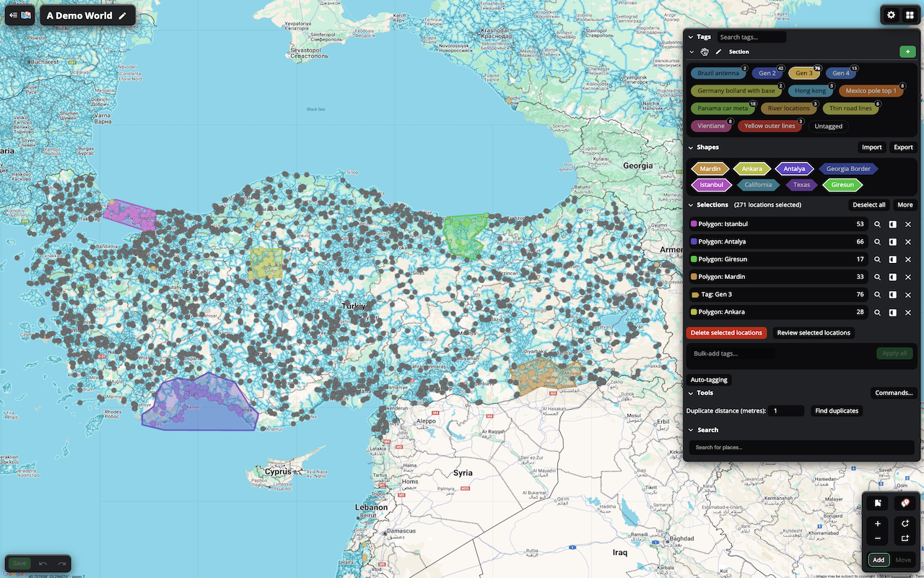Click the redo arrow in the bottom-left bar
Screen dimensions: 924x578
pyautogui.click(x=62, y=564)
